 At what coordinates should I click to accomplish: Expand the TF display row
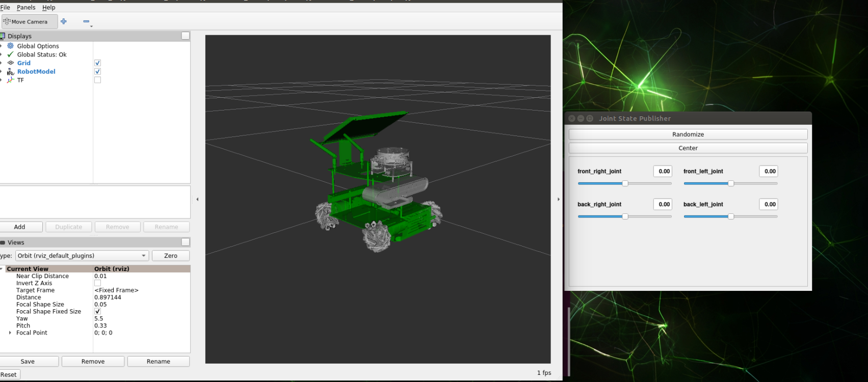coord(1,80)
